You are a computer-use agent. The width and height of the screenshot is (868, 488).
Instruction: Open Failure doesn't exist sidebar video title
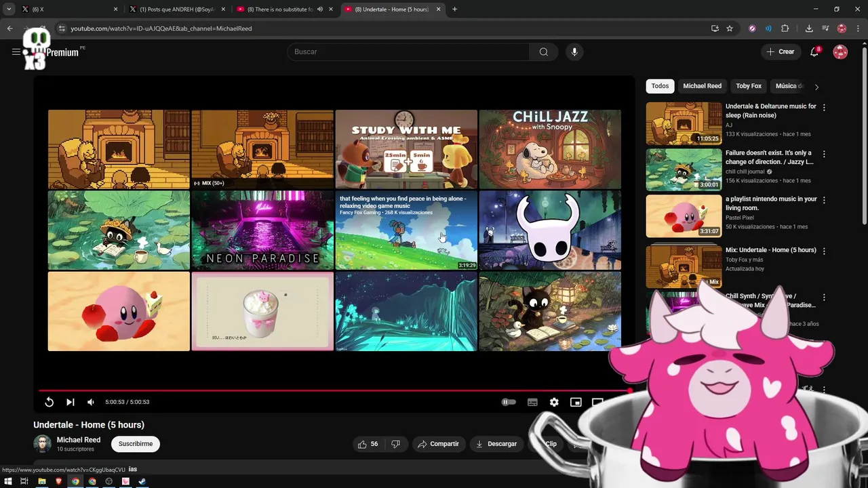(x=769, y=157)
